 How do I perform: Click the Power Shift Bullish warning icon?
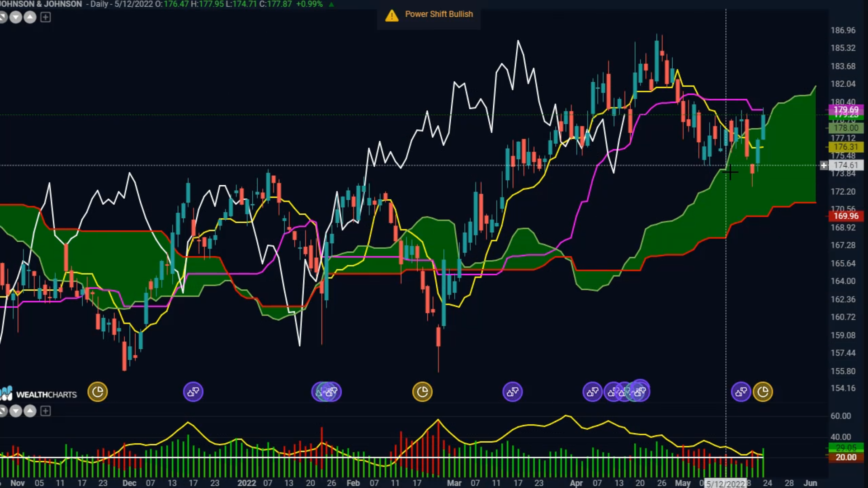392,16
